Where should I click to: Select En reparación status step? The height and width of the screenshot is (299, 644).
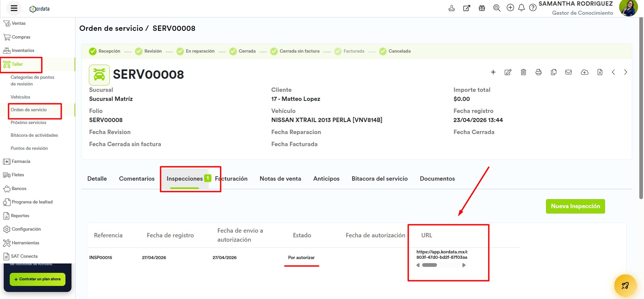tap(196, 51)
